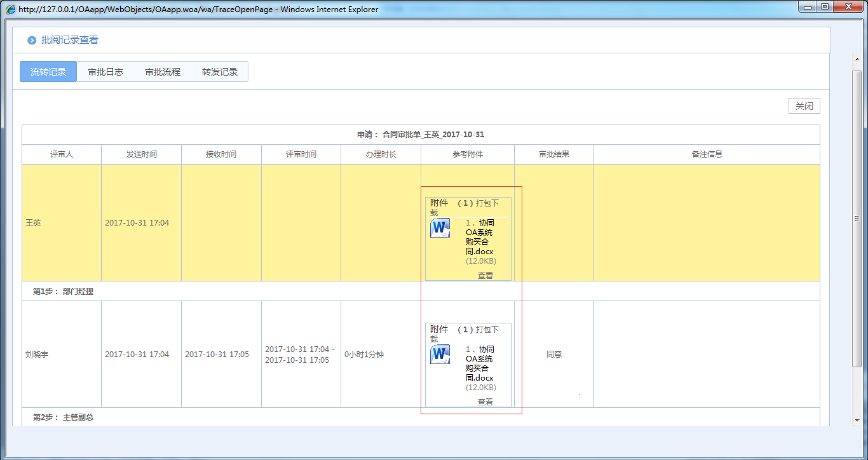Click the scrollbar up arrow
The height and width of the screenshot is (460, 868).
point(857,59)
